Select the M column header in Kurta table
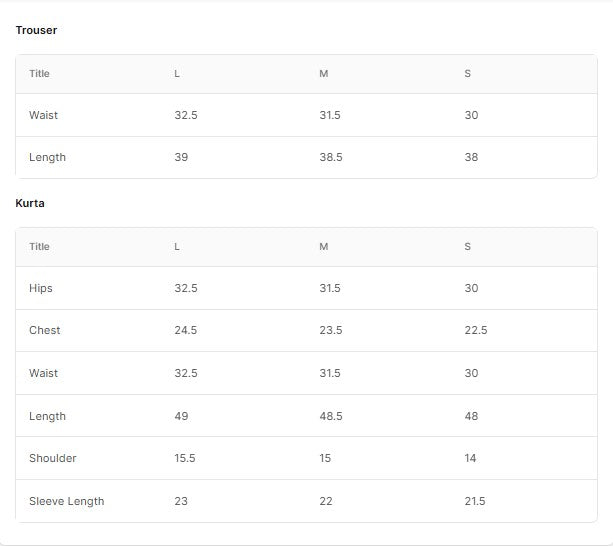The height and width of the screenshot is (546, 613). point(323,247)
